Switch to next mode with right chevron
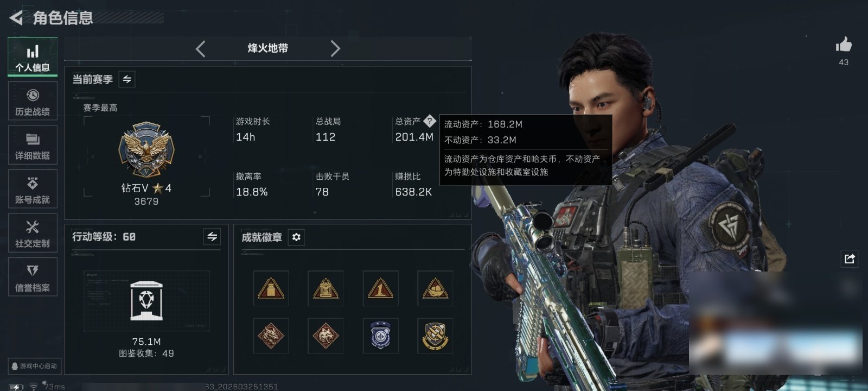This screenshot has width=868, height=391. (335, 49)
